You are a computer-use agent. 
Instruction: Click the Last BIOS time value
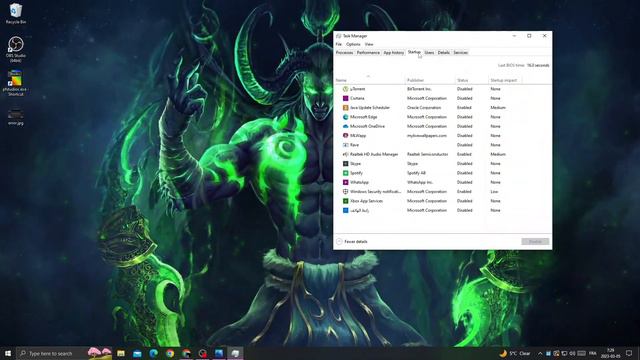click(538, 65)
